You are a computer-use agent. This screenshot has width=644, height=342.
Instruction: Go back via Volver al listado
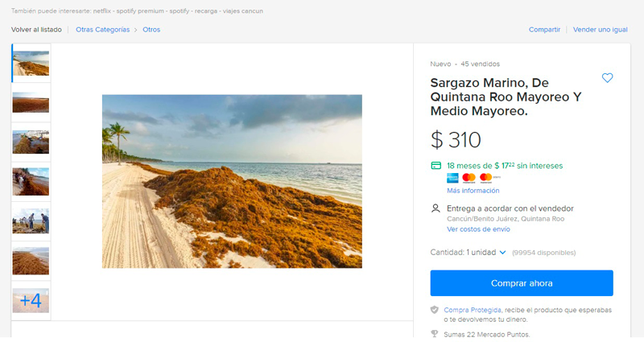coord(36,30)
